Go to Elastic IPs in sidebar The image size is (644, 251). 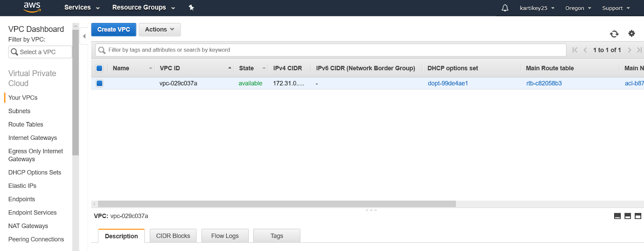(x=22, y=186)
